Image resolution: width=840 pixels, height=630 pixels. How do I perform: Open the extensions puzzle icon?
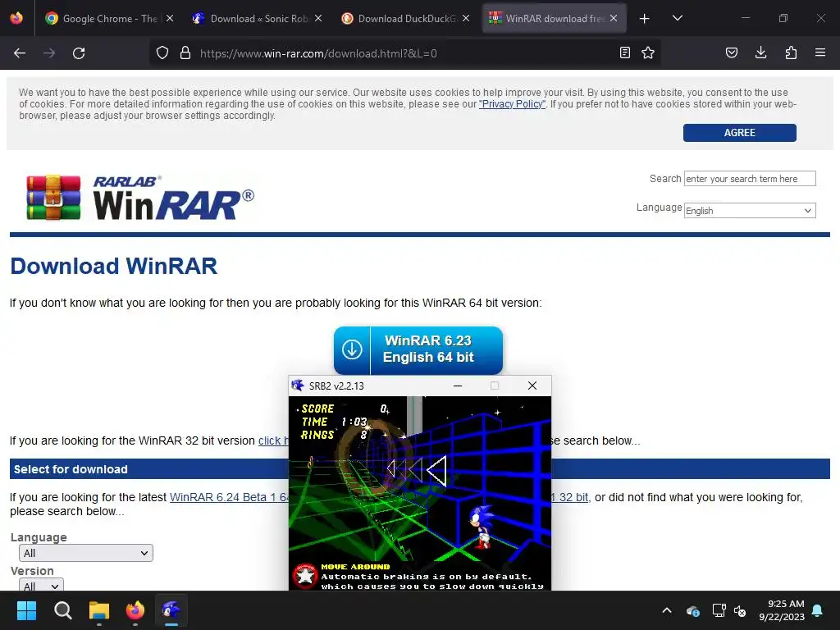(791, 52)
